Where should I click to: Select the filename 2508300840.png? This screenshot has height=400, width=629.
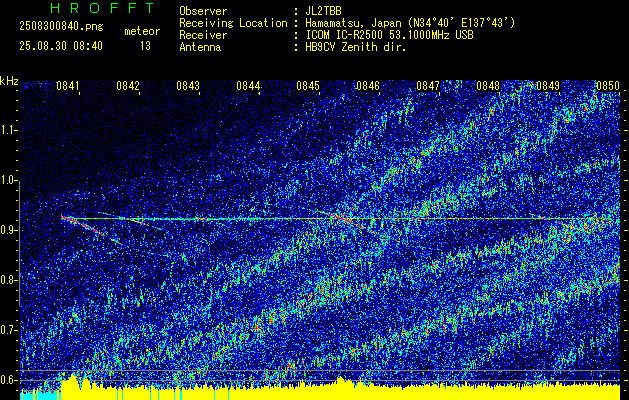(61, 27)
